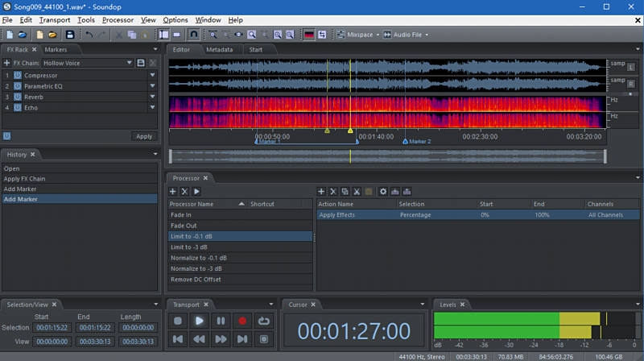Select Apply FX Chain in History
This screenshot has width=644, height=361.
click(x=80, y=179)
